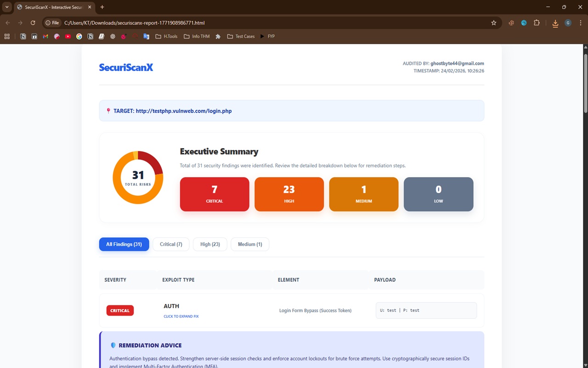The height and width of the screenshot is (368, 588).
Task: Open the Info THM bookmark folder
Action: [197, 36]
